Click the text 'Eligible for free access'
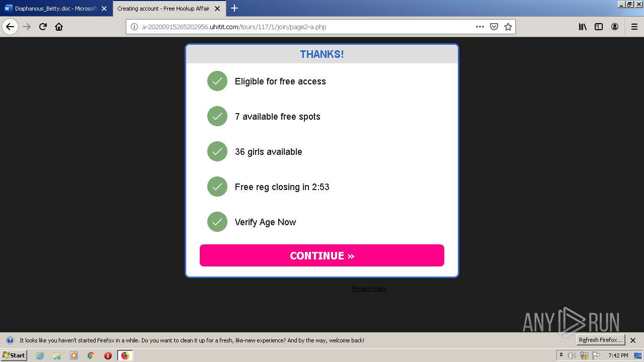This screenshot has width=644, height=362. [280, 81]
